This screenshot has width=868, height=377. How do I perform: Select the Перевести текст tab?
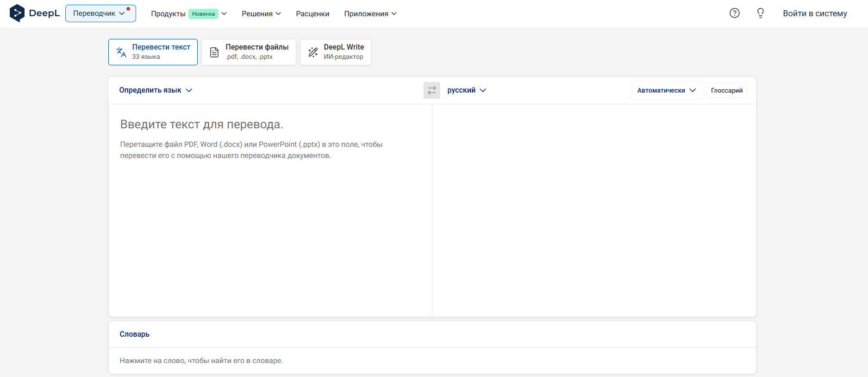click(x=153, y=52)
